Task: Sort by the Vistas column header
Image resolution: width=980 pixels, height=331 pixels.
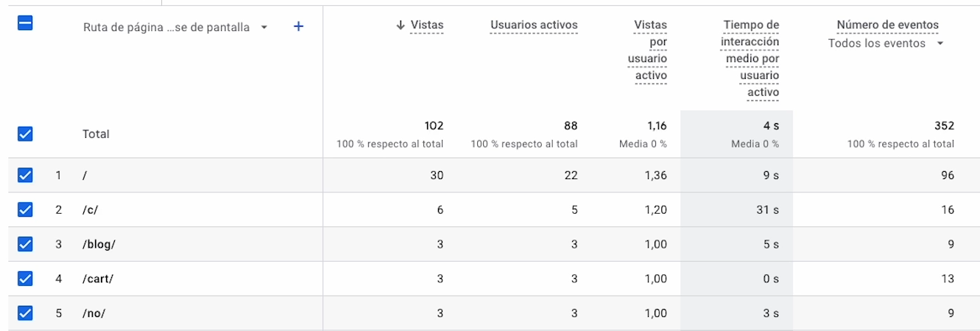Action: tap(427, 25)
